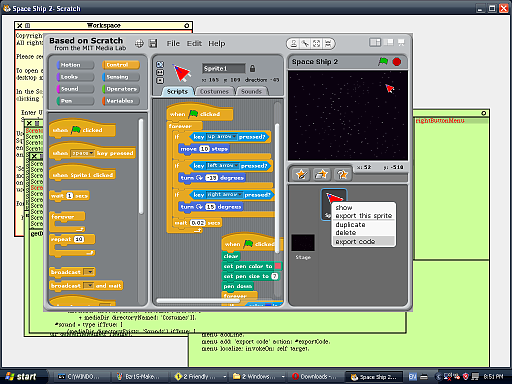Click the Sprite1 name field

(224, 68)
